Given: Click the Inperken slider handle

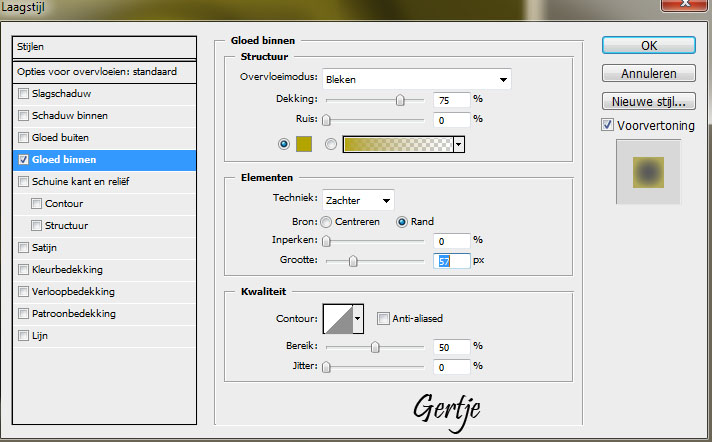Looking at the screenshot, I should (x=326, y=241).
